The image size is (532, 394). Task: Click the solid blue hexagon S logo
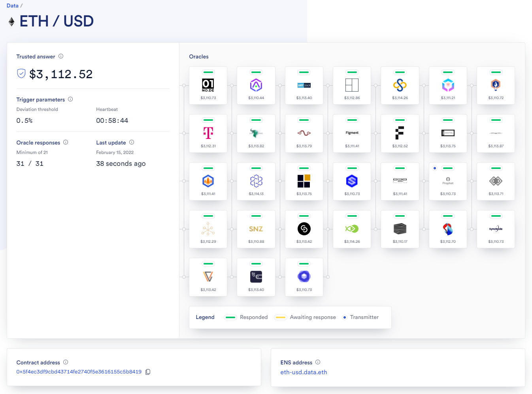coord(352,181)
